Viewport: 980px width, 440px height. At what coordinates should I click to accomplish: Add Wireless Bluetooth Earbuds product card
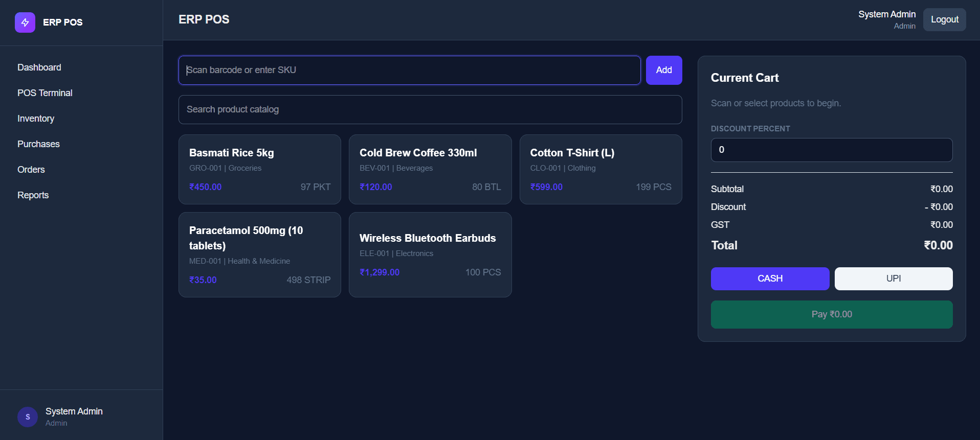pos(430,254)
